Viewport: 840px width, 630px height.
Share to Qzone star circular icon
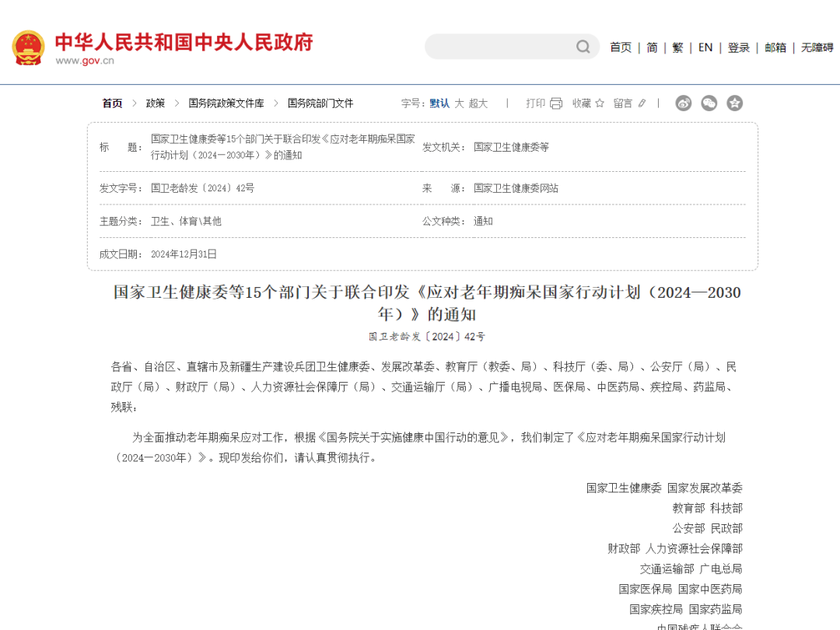[x=734, y=103]
